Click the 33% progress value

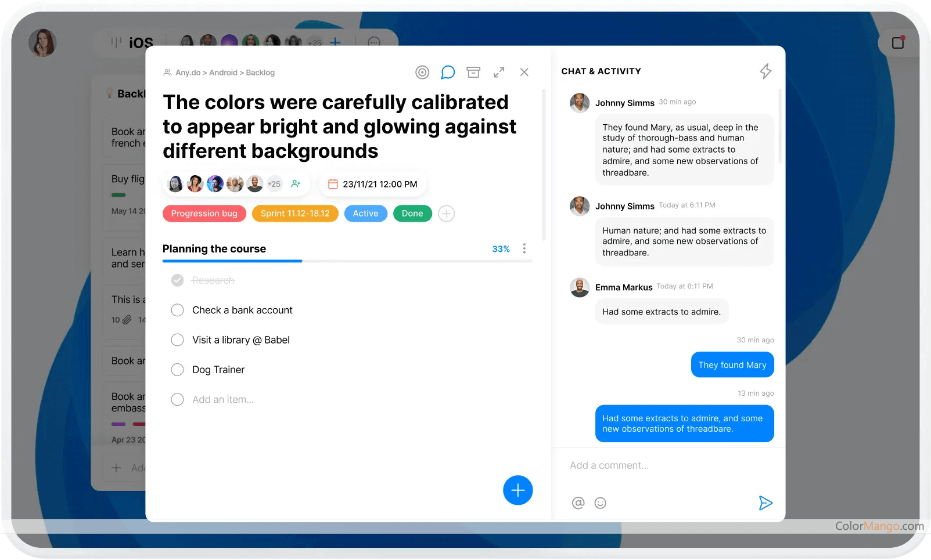click(501, 249)
